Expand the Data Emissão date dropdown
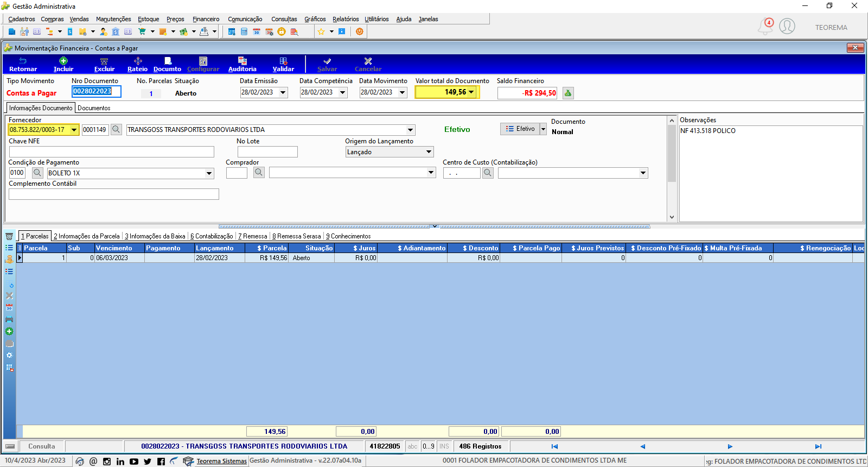Image resolution: width=868 pixels, height=467 pixels. 283,92
